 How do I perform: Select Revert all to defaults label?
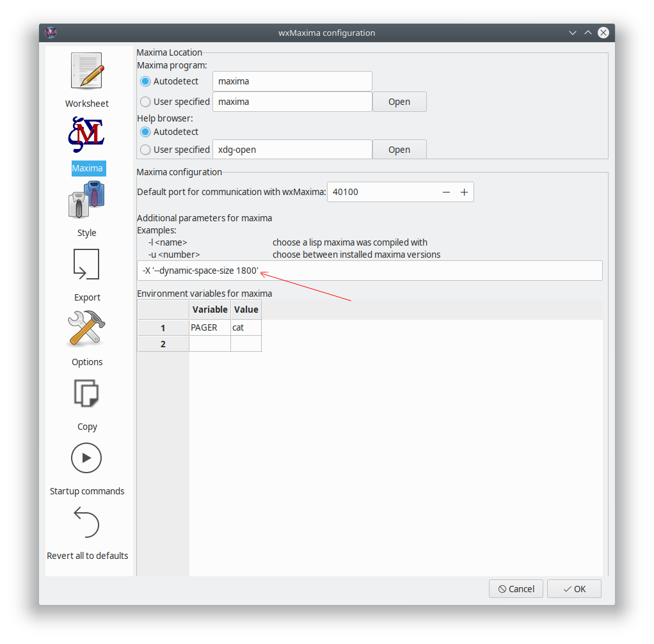point(87,556)
